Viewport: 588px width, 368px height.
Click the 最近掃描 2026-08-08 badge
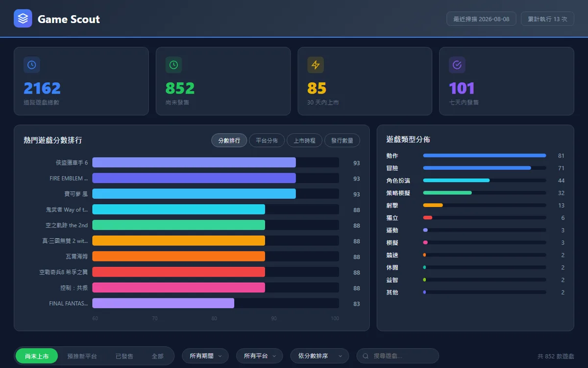point(481,19)
